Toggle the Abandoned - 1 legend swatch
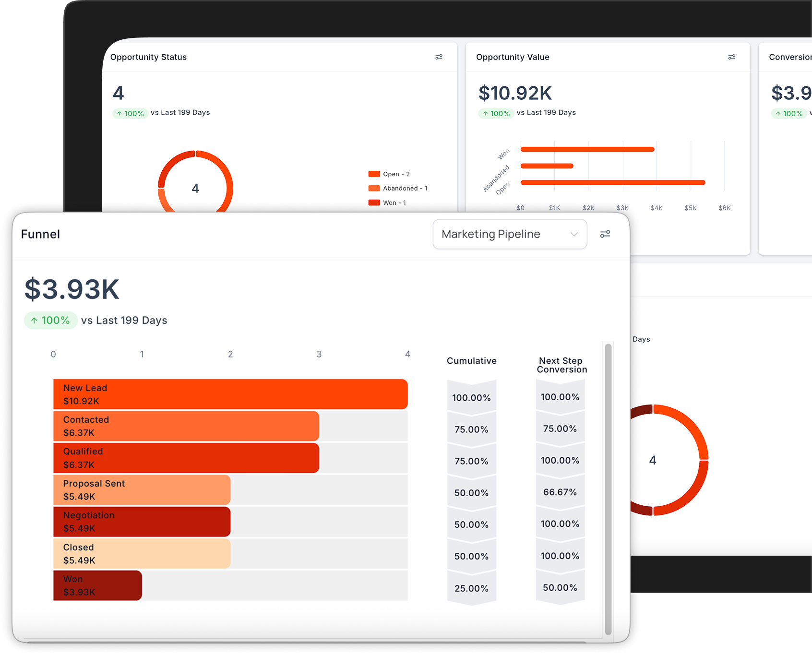 (374, 188)
